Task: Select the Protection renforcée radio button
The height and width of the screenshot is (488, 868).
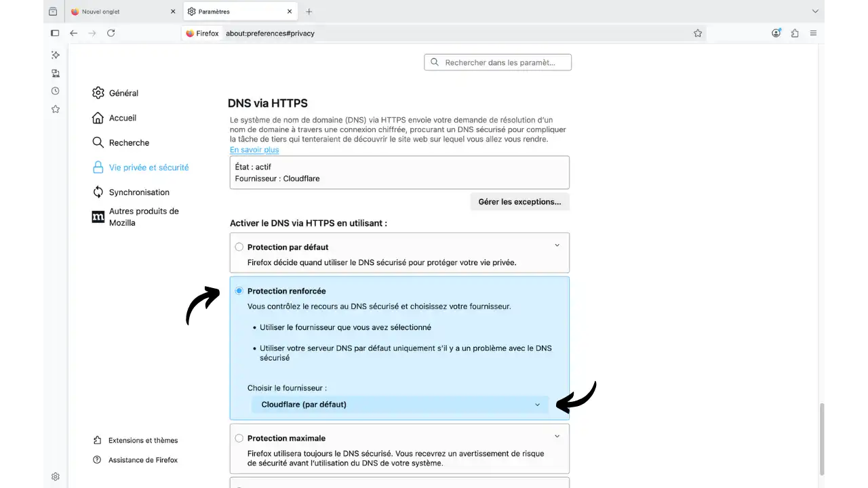Action: click(239, 291)
